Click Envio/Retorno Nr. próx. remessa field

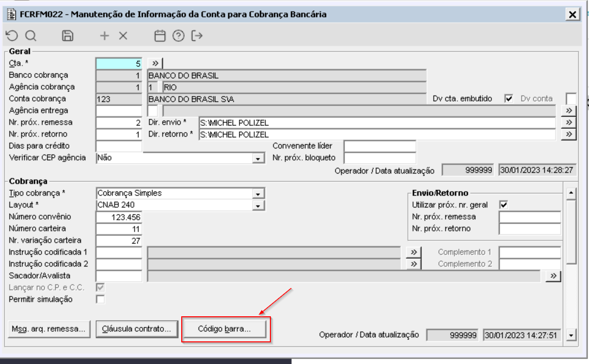(530, 217)
